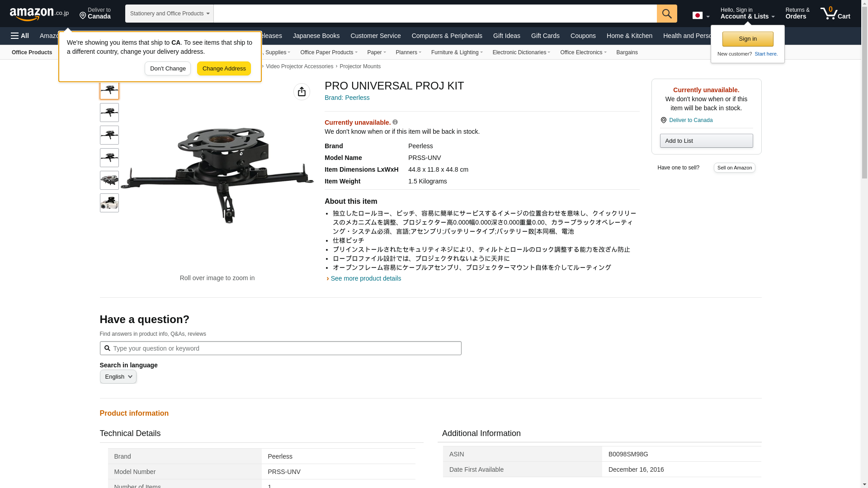Click the yellow Sign in button

[747, 39]
